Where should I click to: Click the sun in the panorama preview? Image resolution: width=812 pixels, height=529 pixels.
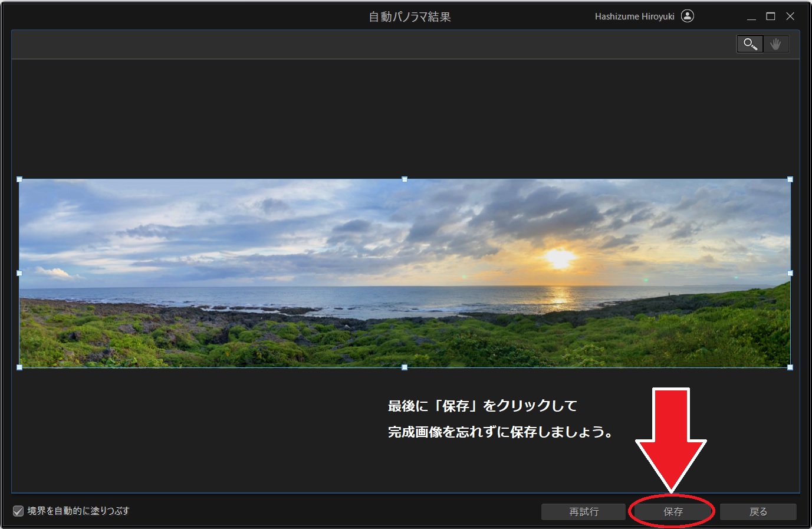tap(558, 258)
